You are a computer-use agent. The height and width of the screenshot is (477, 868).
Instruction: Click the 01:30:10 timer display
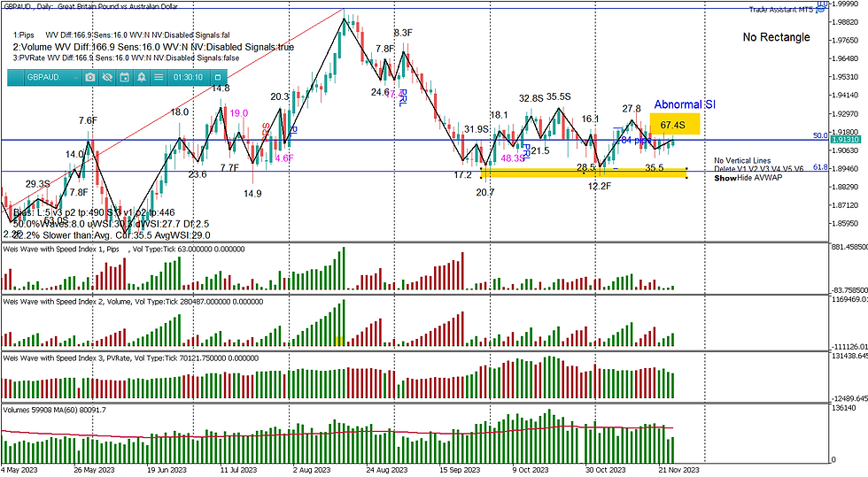pos(188,78)
